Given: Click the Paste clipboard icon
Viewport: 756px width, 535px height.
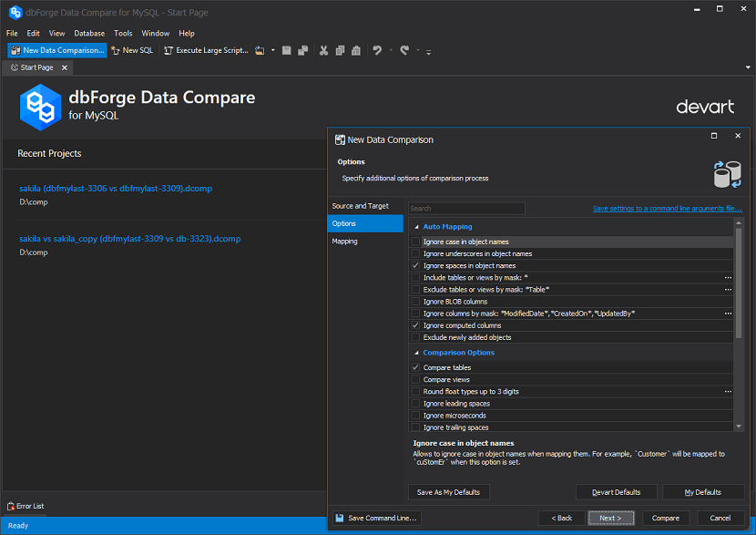Looking at the screenshot, I should tap(356, 50).
